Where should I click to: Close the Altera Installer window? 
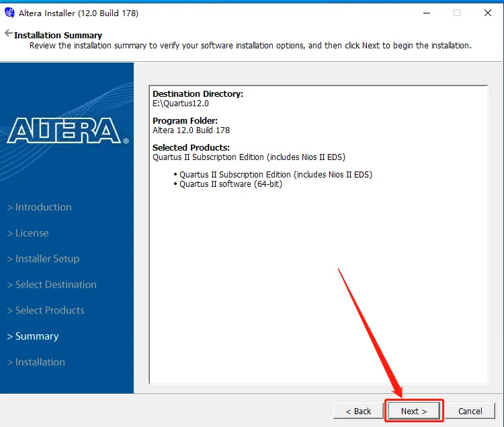click(x=488, y=13)
